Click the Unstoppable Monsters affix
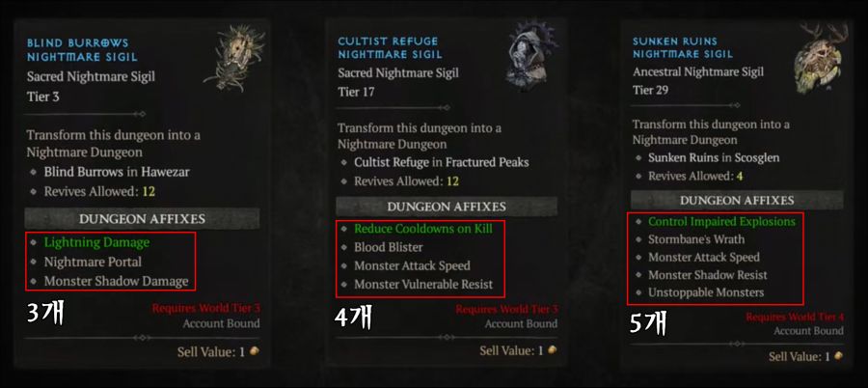The image size is (868, 388). click(x=706, y=292)
